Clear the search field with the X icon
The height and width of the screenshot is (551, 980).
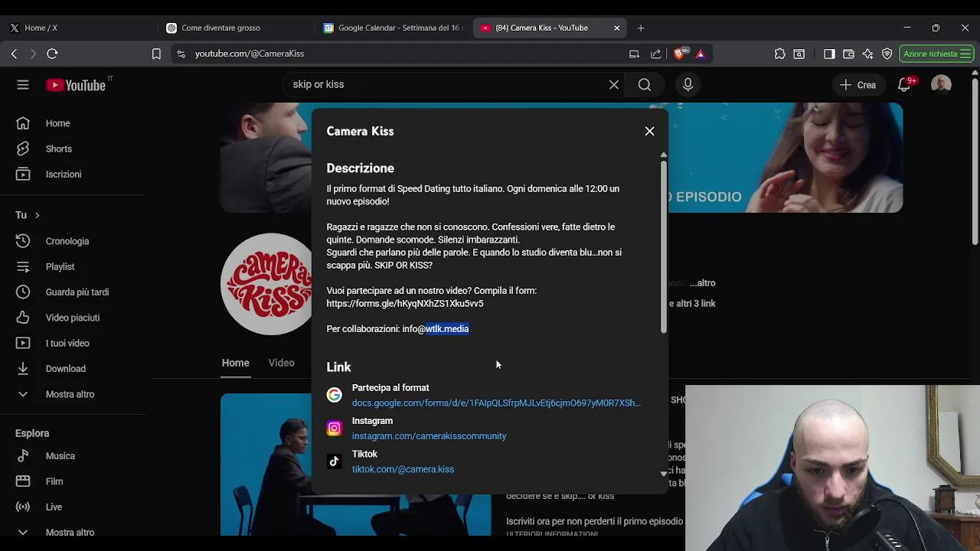[x=614, y=85]
